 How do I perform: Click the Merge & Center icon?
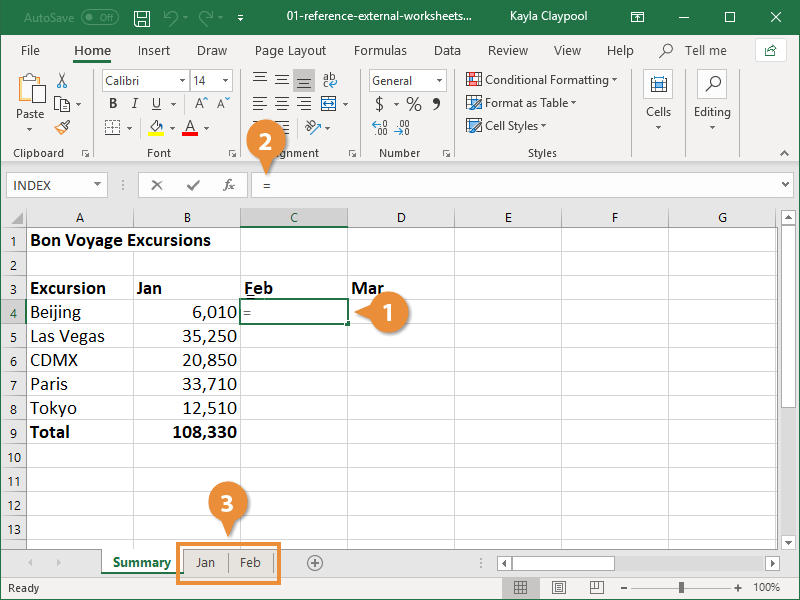pos(327,102)
